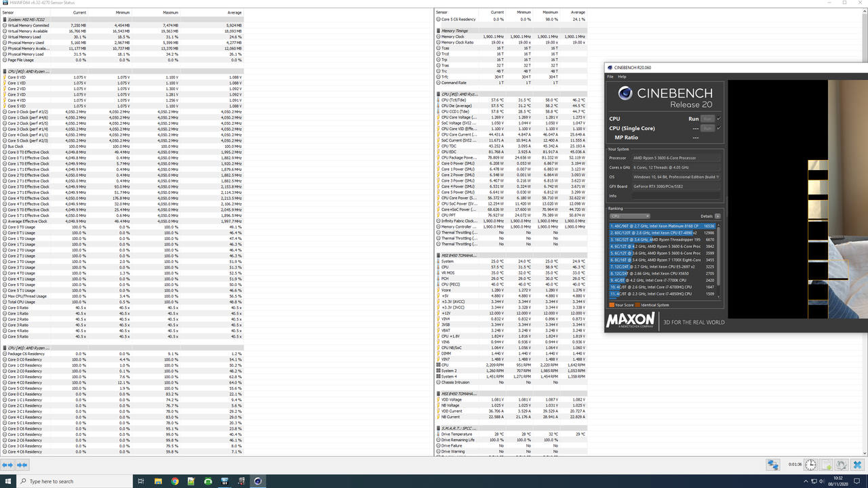Select the CPU PPT sensor row
868x488 pixels.
[x=511, y=215]
